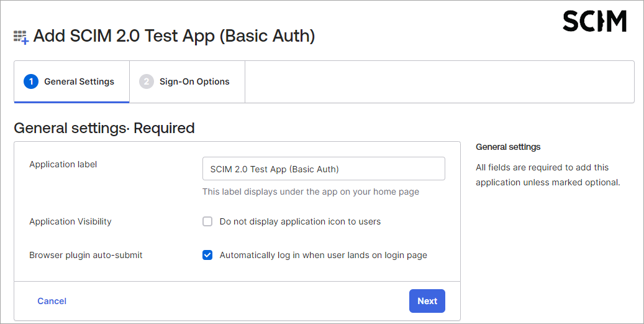Image resolution: width=644 pixels, height=324 pixels.
Task: Enable 'Do not display application icon' checkbox
Action: [x=207, y=221]
